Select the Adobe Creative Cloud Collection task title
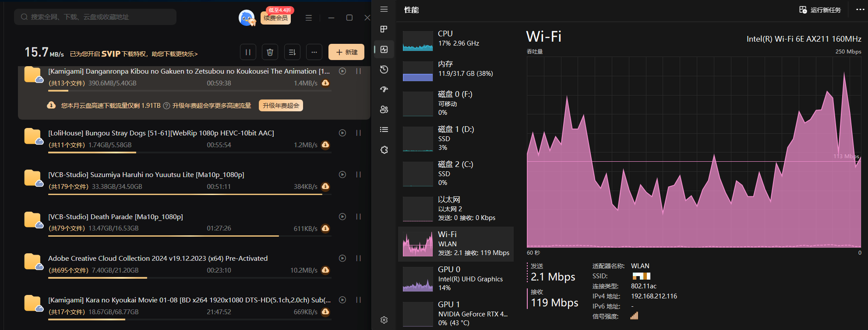Image resolution: width=868 pixels, height=330 pixels. tap(158, 258)
